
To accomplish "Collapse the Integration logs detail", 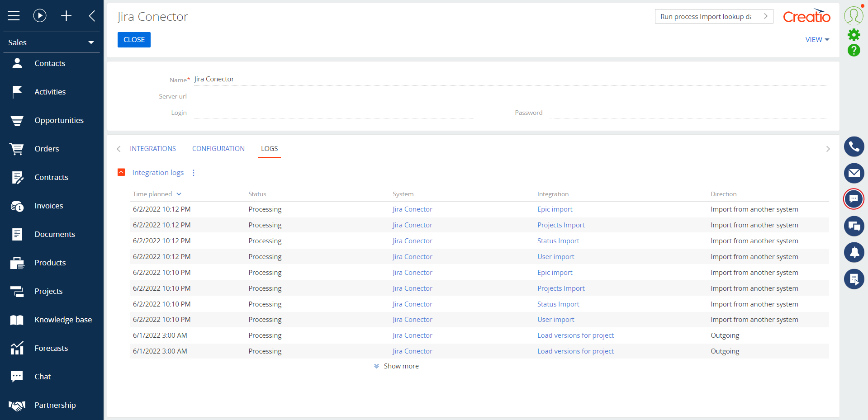I will pos(121,172).
